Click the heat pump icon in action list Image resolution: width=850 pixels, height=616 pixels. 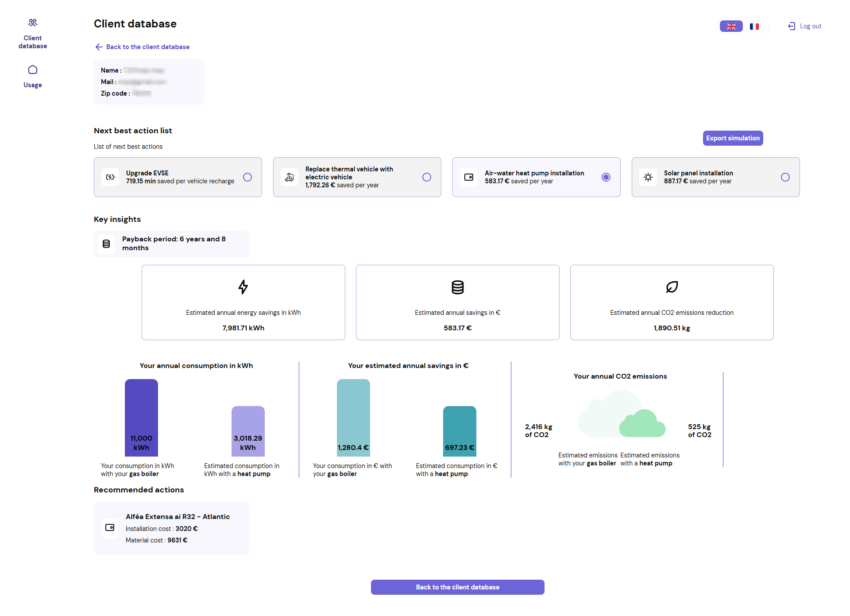tap(469, 177)
